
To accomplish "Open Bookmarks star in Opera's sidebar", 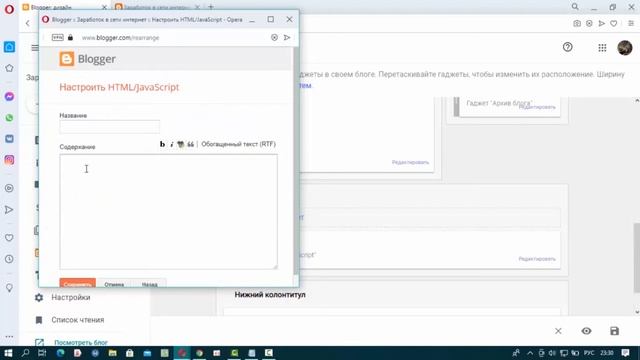I will 9,68.
